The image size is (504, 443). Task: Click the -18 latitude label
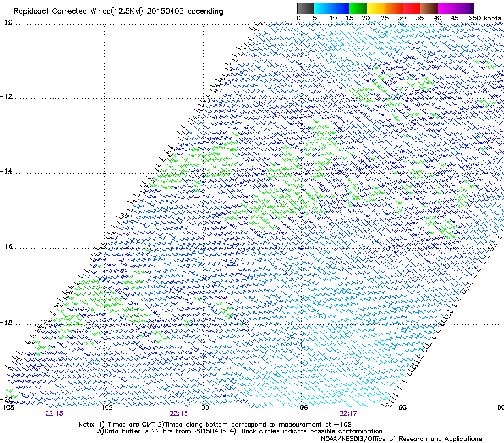coord(6,322)
